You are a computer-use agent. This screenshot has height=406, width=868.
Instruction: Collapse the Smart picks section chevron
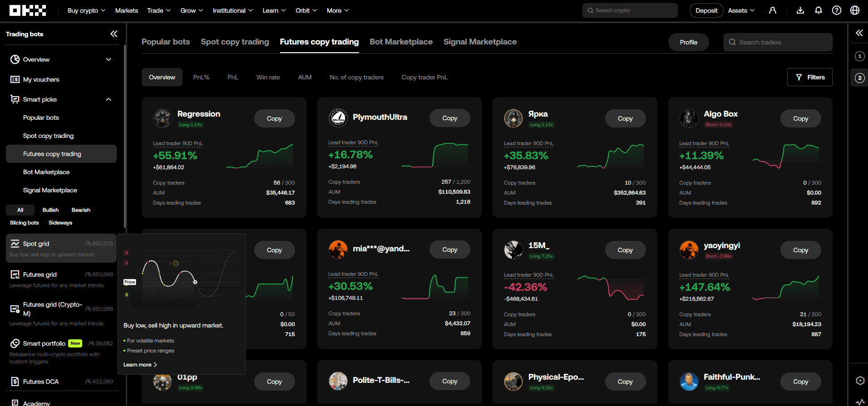(x=108, y=99)
